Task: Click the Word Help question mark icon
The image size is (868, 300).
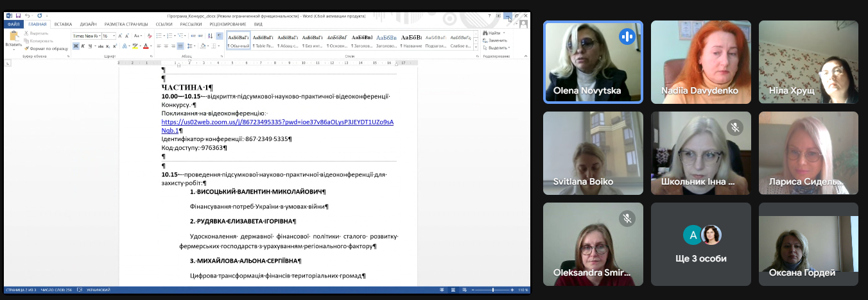Action: tap(489, 15)
